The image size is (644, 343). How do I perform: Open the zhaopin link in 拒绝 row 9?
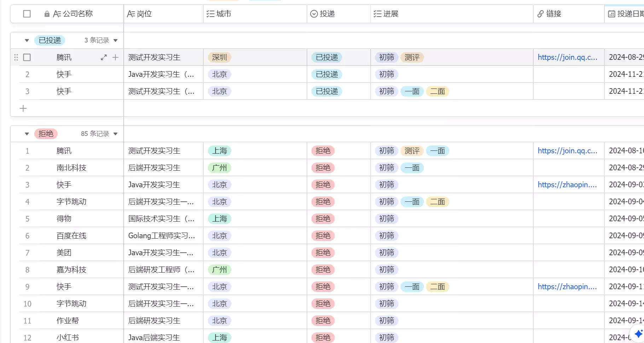pyautogui.click(x=567, y=287)
